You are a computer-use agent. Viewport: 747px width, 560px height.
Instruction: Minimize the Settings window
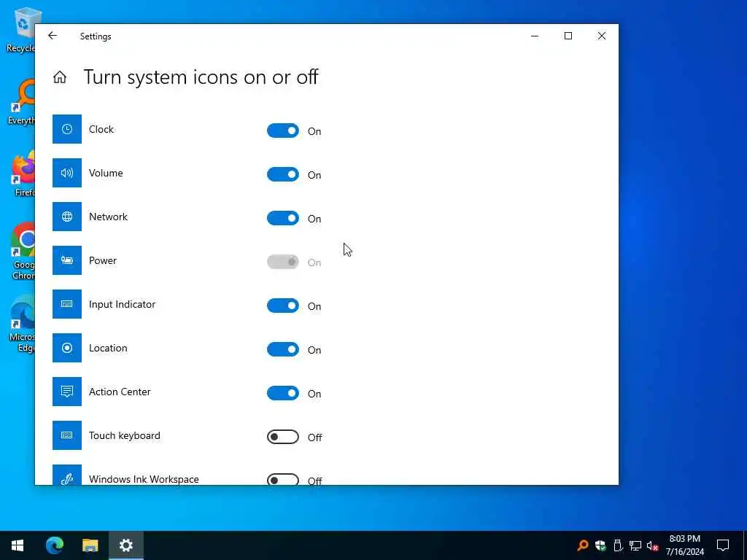pyautogui.click(x=535, y=36)
